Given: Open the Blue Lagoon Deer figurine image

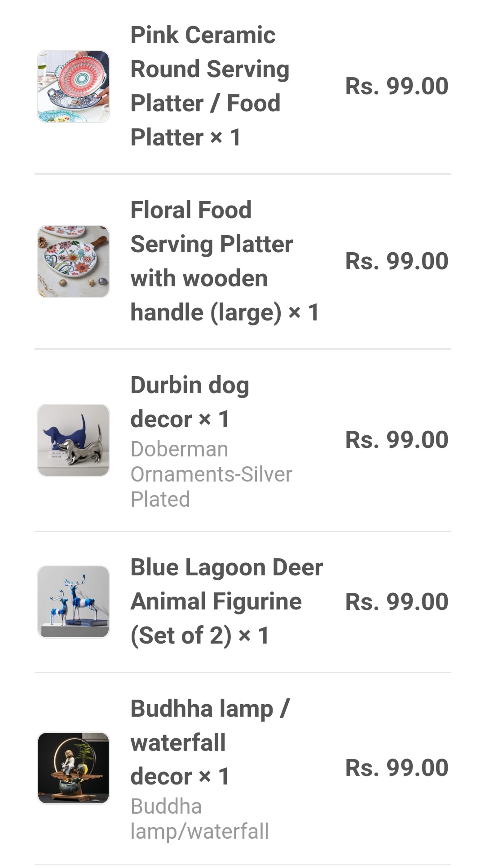Looking at the screenshot, I should [73, 601].
